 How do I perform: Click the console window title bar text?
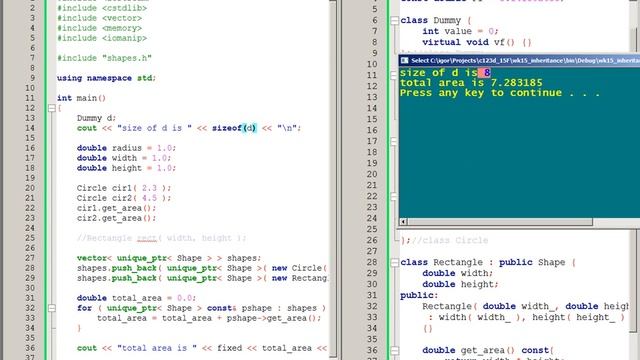(x=525, y=60)
